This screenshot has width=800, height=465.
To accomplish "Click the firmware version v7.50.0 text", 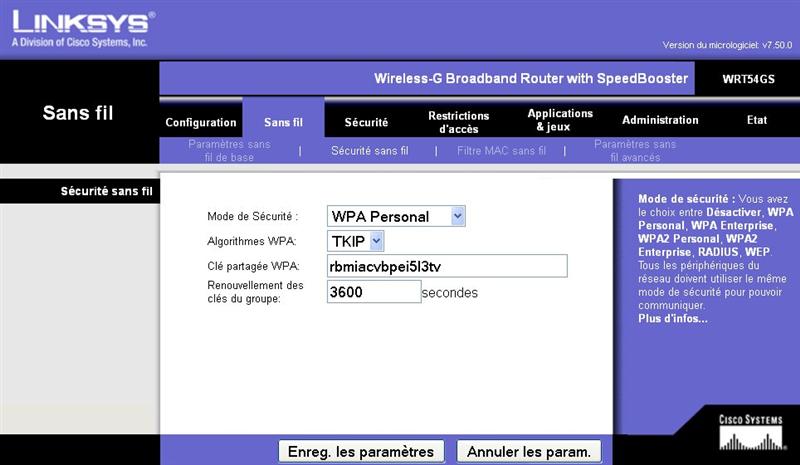I will 727,45.
